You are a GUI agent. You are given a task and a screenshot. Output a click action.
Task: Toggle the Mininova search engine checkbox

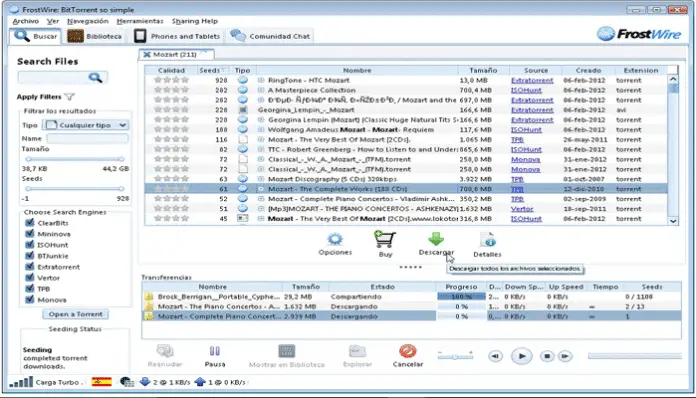30,234
